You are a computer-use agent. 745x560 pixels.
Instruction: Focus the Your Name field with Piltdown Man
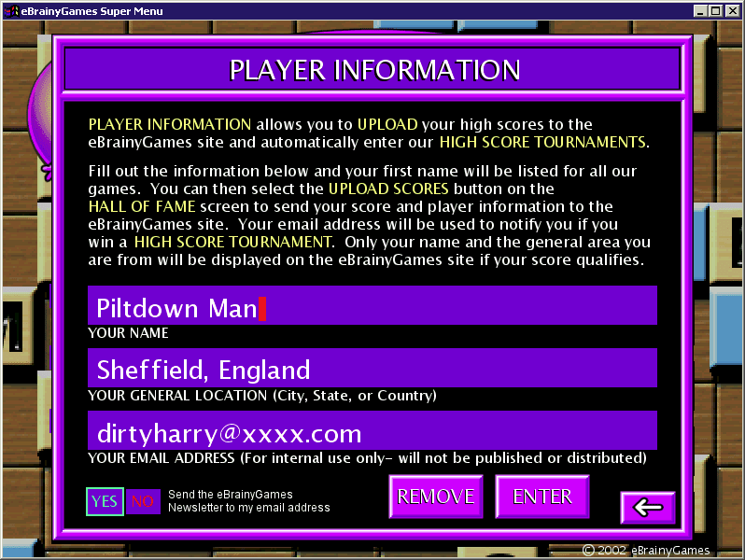(x=372, y=305)
